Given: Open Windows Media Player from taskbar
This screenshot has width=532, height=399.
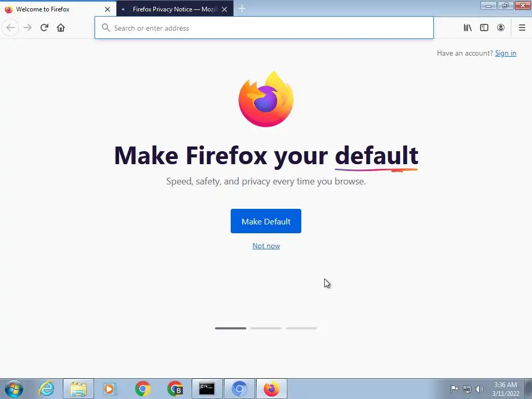Looking at the screenshot, I should coord(110,389).
